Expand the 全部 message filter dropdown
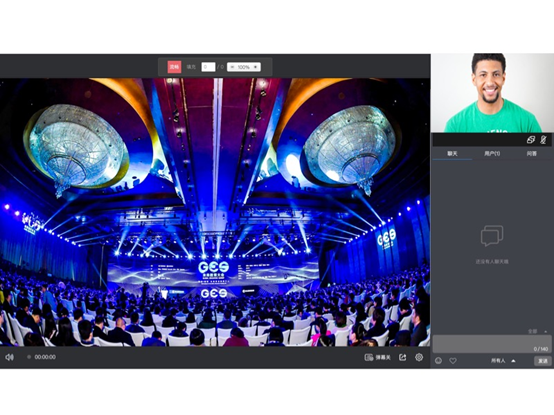 tap(537, 331)
